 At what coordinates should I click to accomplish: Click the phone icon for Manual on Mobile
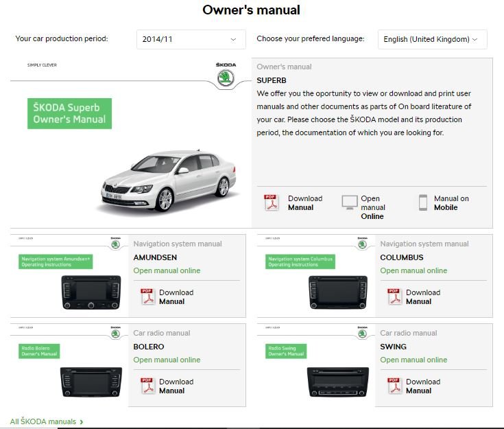click(x=423, y=202)
